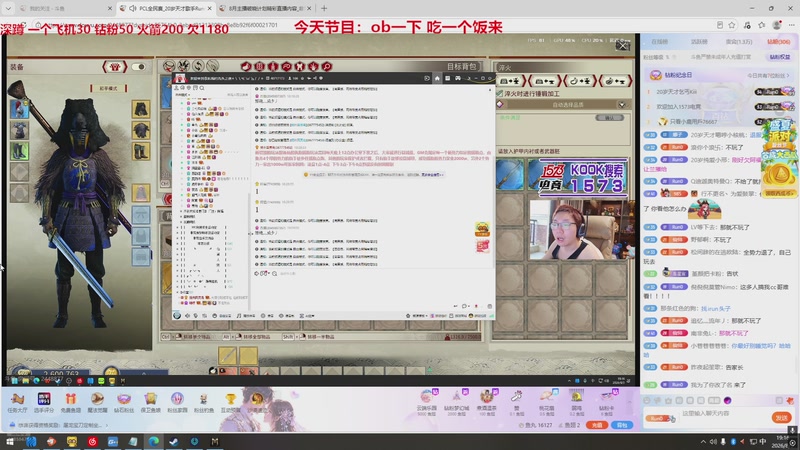Open Steam from the taskbar
This screenshot has width=800, height=450.
[x=173, y=441]
